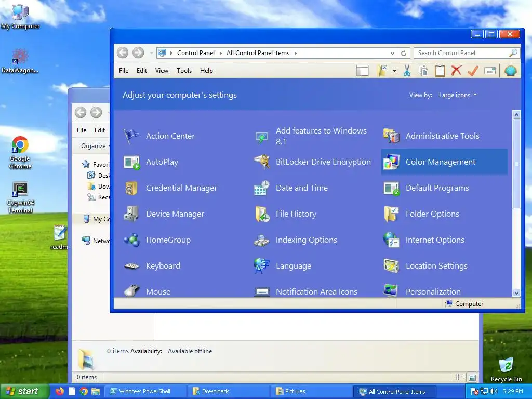
Task: Switch to details view in Pictures status bar
Action: (x=460, y=377)
